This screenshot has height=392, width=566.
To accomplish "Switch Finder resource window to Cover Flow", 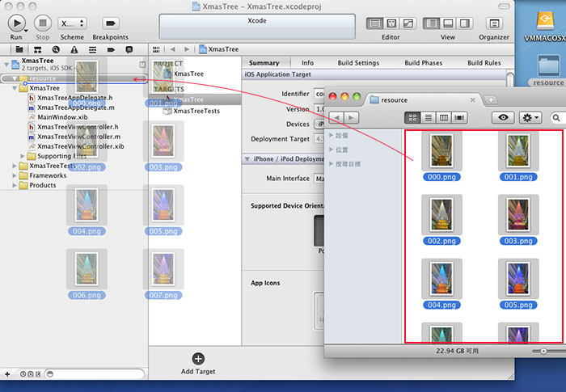I will (460, 118).
